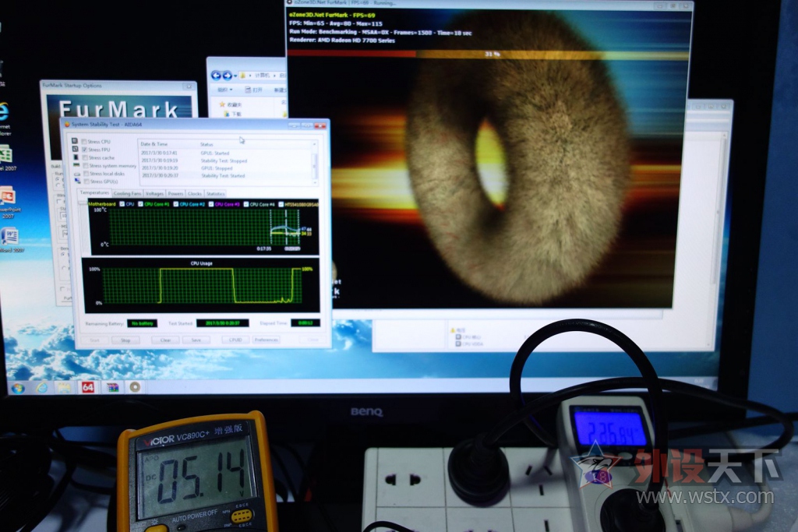Viewport: 798px width, 532px height.
Task: Open the Clocks tab
Action: [195, 194]
